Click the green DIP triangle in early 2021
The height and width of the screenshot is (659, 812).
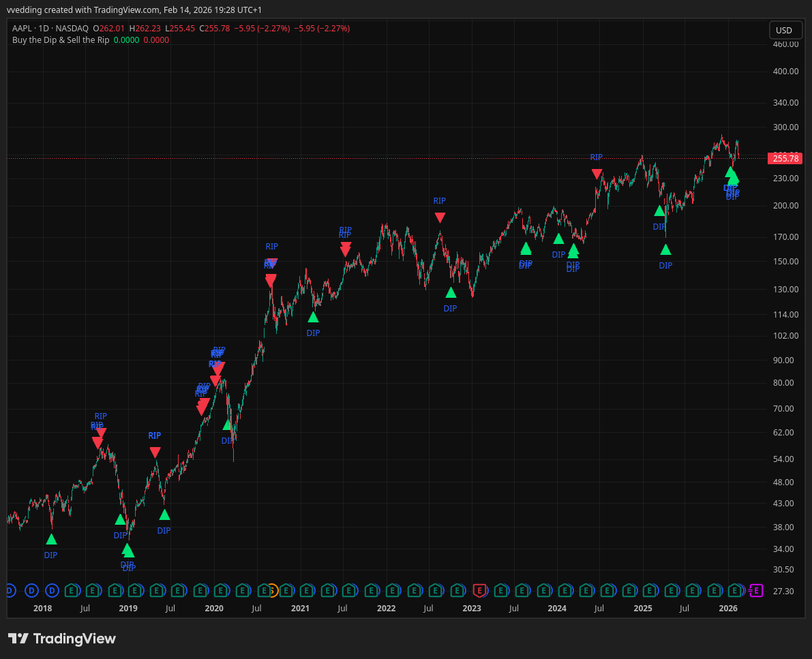313,317
